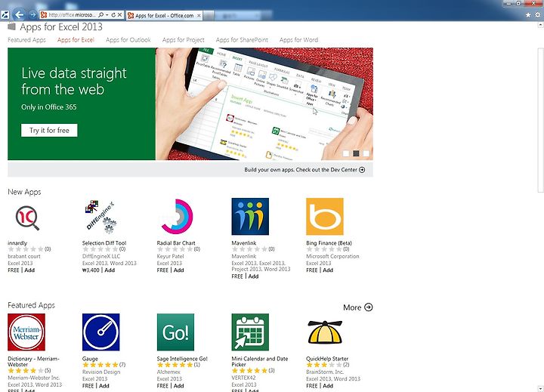Select the Apps for Excel - Office.com browser tab
Viewport: 544px width, 392px height.
point(164,16)
